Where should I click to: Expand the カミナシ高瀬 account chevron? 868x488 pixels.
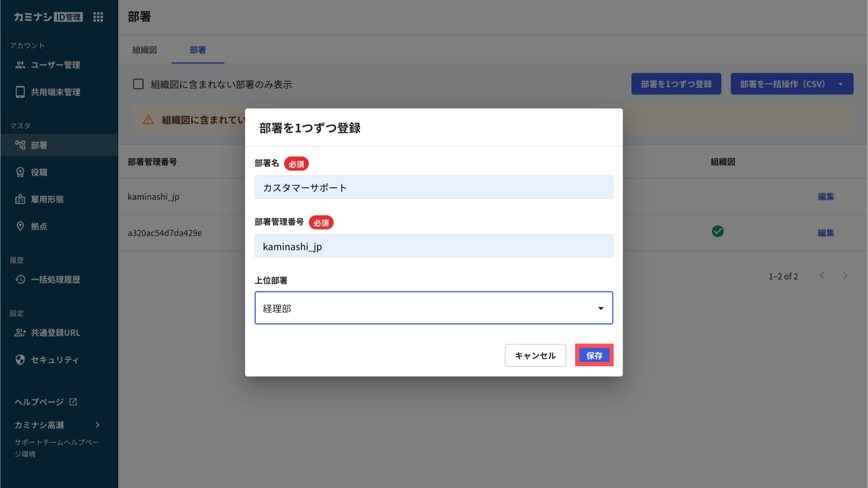click(x=97, y=425)
